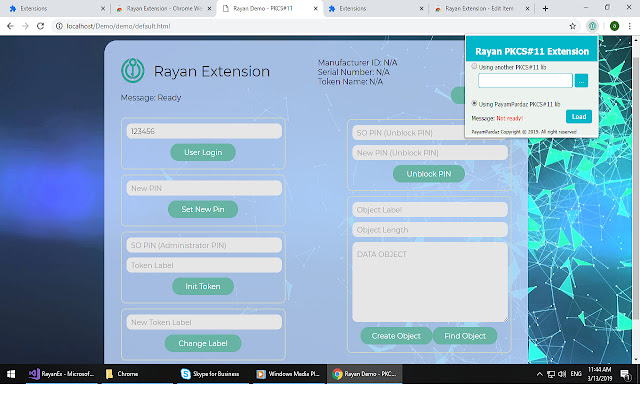
Task: Click the ENG language indicator
Action: tap(576, 374)
